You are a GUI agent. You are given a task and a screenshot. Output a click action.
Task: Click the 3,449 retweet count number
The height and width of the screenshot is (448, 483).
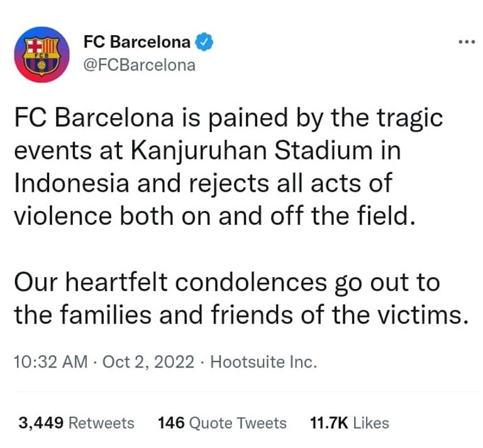point(41,423)
